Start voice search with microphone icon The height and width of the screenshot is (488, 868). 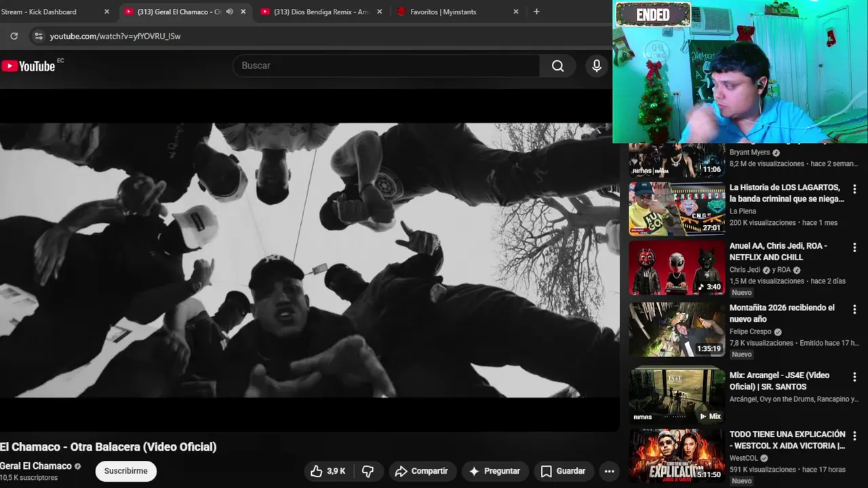596,66
